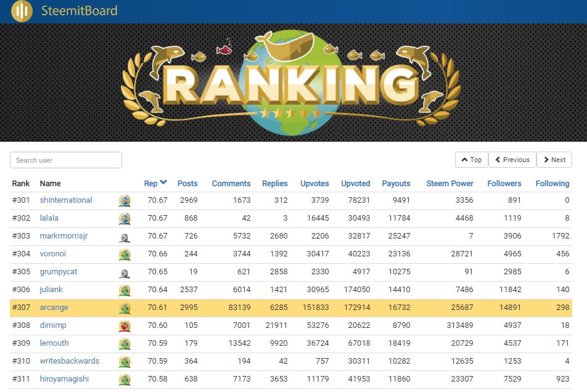
Task: Click lalala's badge icon
Action: [125, 219]
